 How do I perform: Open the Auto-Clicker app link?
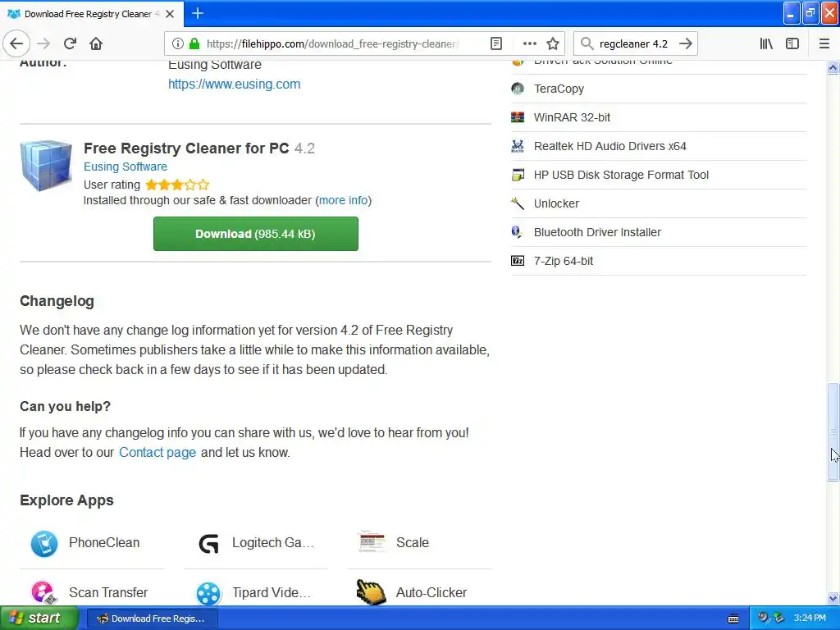point(431,592)
